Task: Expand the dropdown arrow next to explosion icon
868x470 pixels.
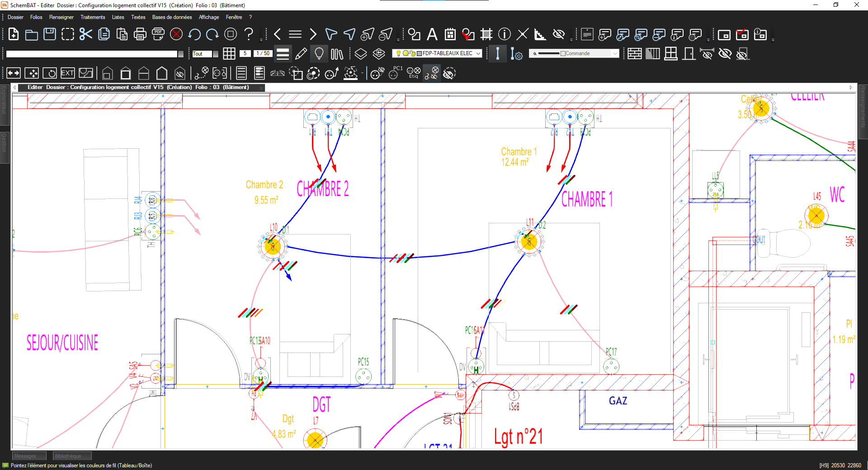Action: pyautogui.click(x=362, y=73)
